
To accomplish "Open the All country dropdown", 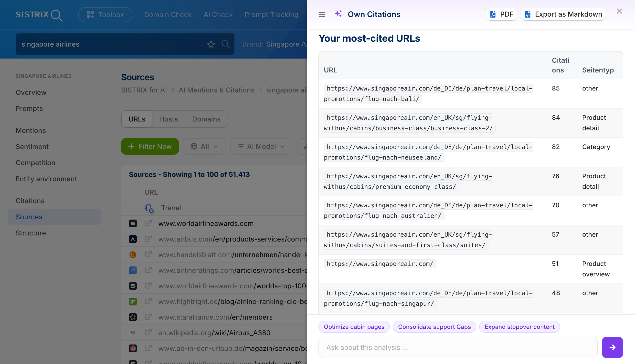I will point(204,146).
